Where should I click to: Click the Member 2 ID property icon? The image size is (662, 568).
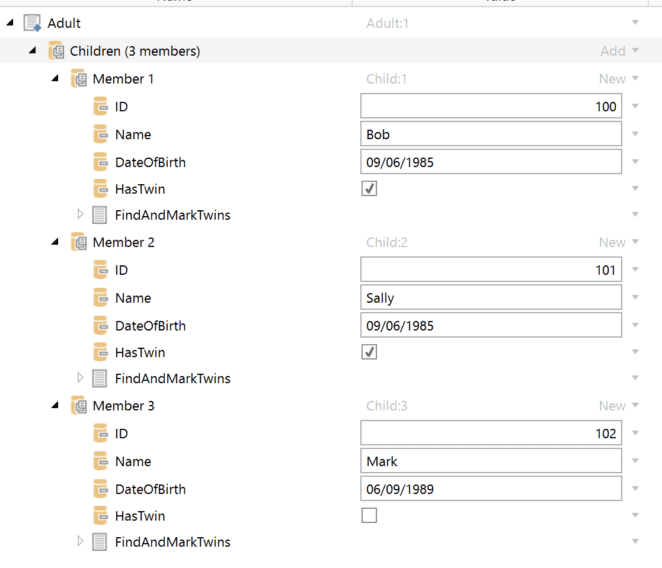pyautogui.click(x=101, y=270)
